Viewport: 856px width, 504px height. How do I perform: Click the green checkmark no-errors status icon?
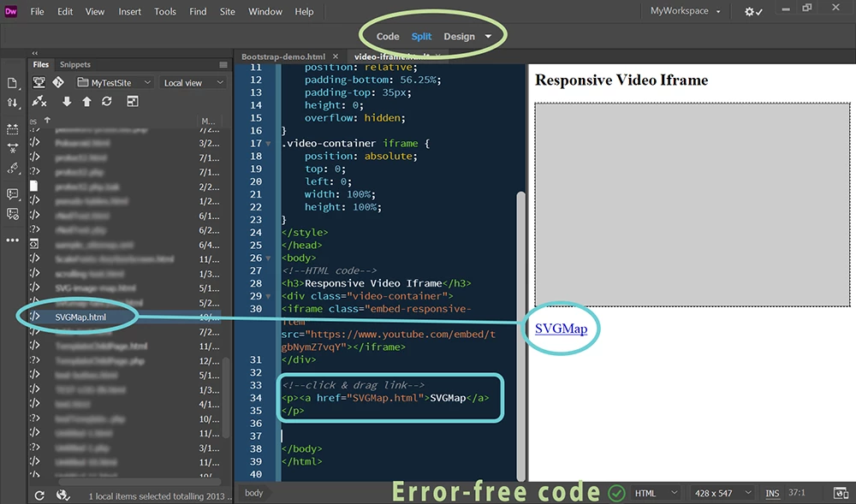[617, 493]
